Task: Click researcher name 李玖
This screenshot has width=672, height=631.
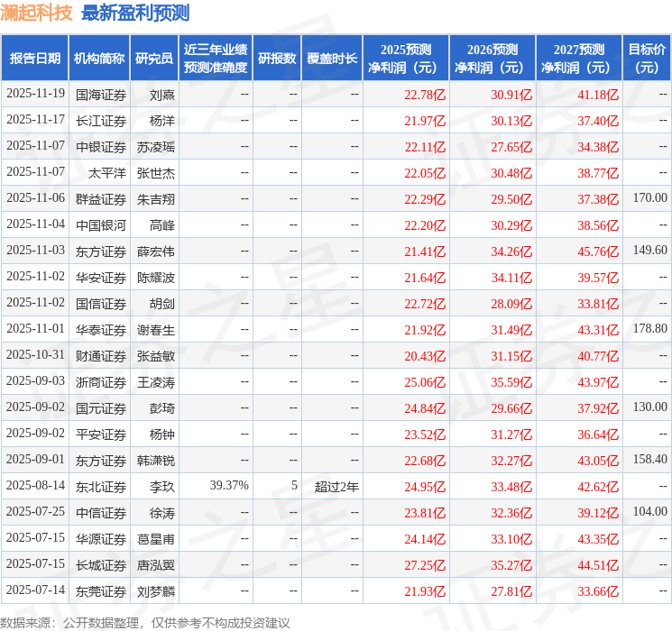Action: click(162, 487)
